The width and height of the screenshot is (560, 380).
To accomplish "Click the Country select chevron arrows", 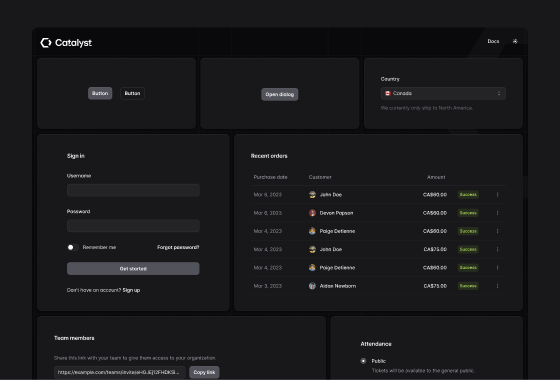I will pos(499,93).
